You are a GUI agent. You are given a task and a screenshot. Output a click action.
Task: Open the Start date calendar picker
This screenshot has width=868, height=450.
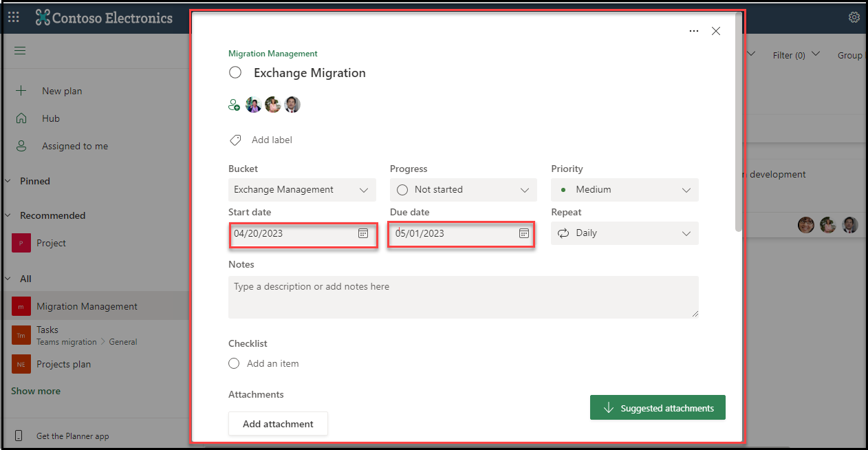click(x=363, y=233)
